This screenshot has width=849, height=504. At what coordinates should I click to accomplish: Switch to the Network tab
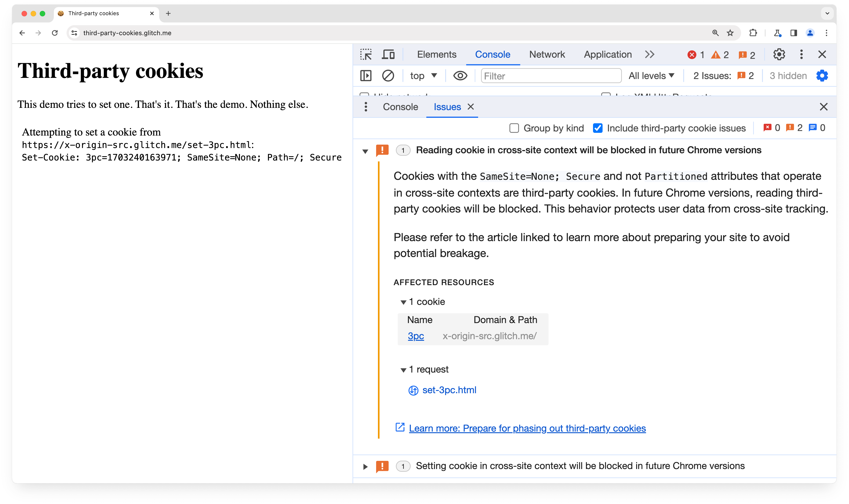click(547, 54)
